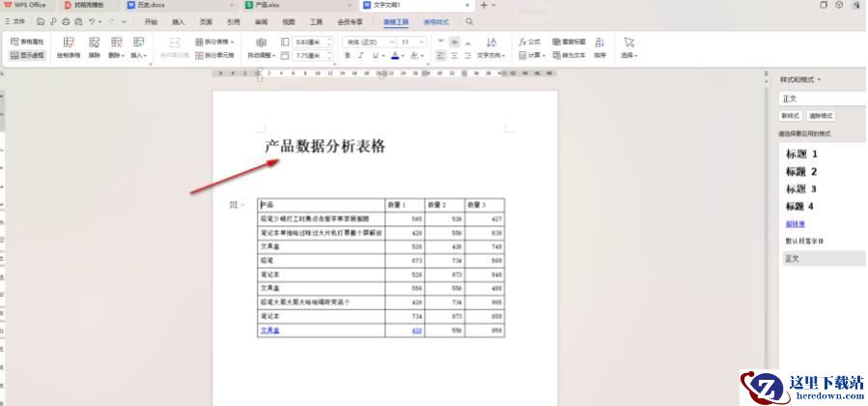Screen dimensions: 868x406
Task: Click the New Style (新样式) button
Action: coord(791,116)
